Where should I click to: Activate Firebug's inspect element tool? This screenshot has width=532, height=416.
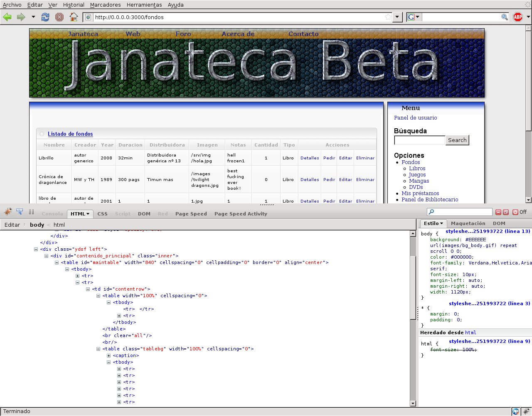20,212
